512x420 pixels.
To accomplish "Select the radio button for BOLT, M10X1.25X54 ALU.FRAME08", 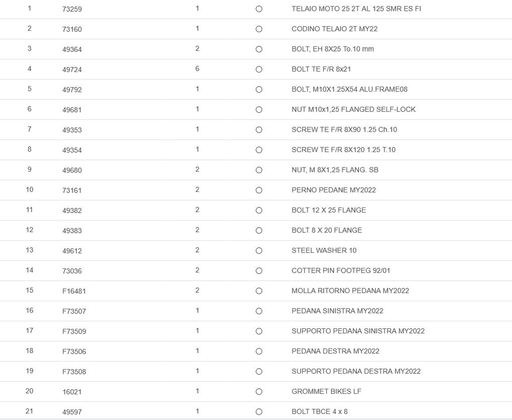I will coord(259,90).
